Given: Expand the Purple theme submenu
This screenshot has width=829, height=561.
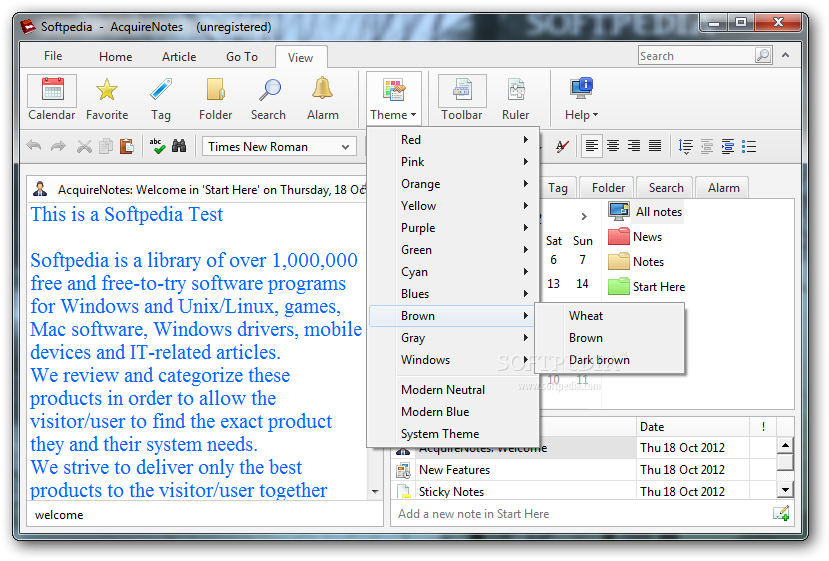Looking at the screenshot, I should (x=454, y=228).
